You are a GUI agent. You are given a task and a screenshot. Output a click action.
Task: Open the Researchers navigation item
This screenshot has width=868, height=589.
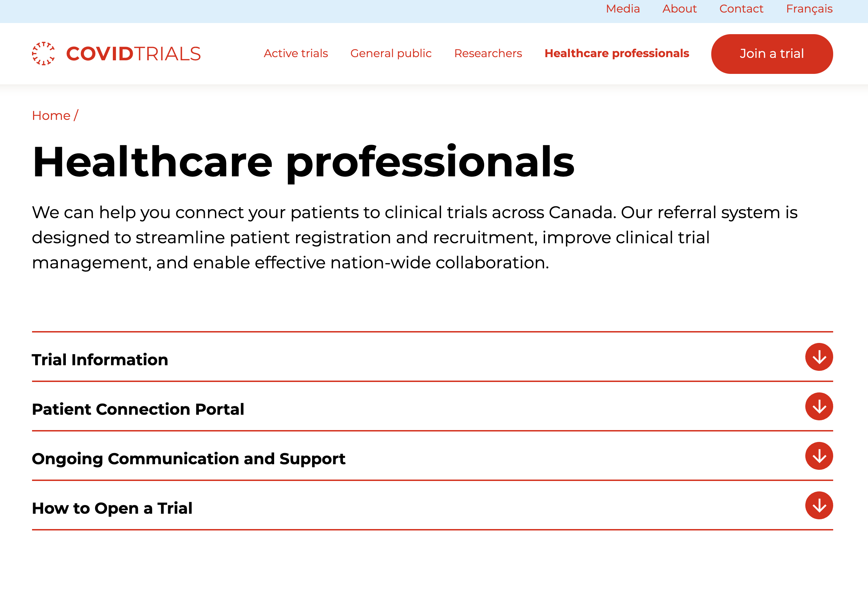point(488,53)
